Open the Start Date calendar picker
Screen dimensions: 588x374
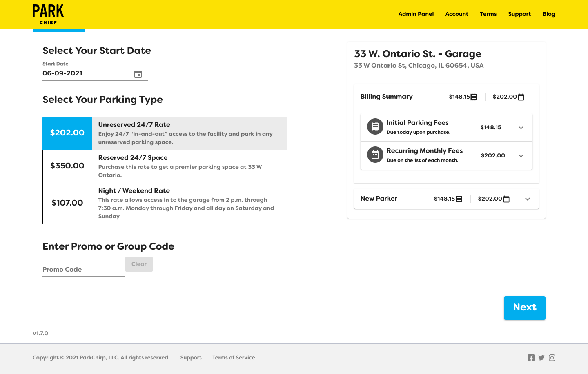pyautogui.click(x=138, y=74)
